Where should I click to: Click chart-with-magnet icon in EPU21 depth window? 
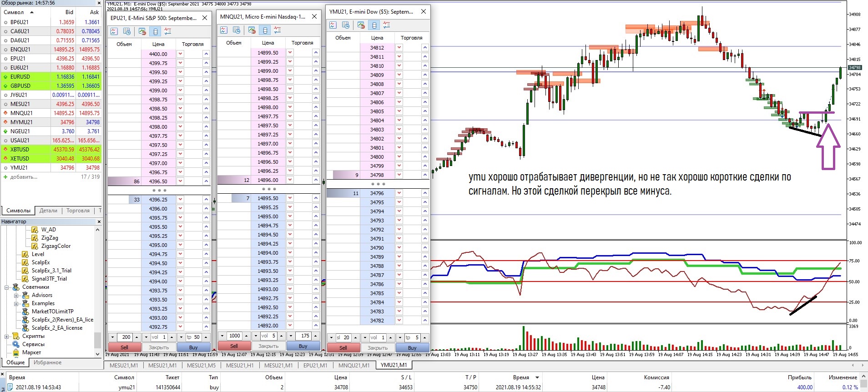(x=142, y=31)
